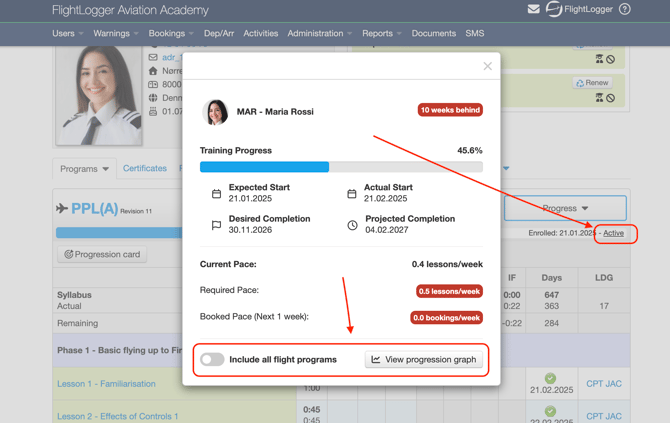Click the Expected Start calendar icon
The image size is (670, 423).
(x=216, y=194)
